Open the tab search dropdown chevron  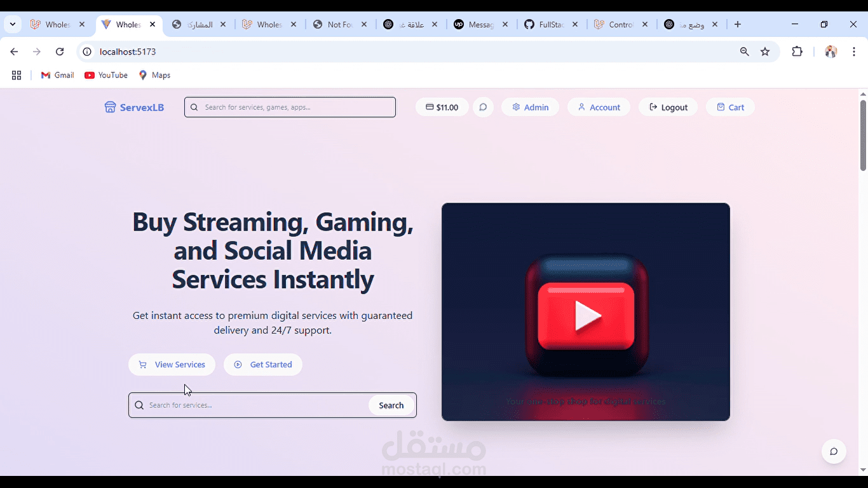click(13, 24)
